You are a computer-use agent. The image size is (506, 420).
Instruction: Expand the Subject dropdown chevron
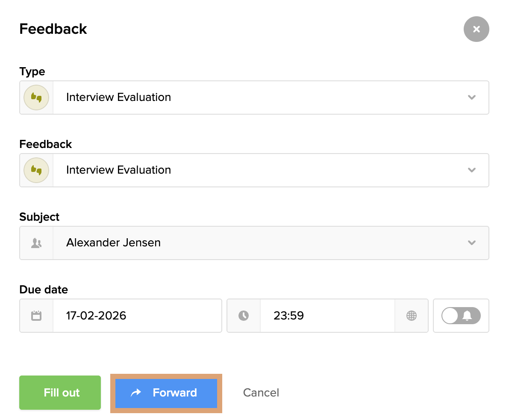click(x=471, y=243)
